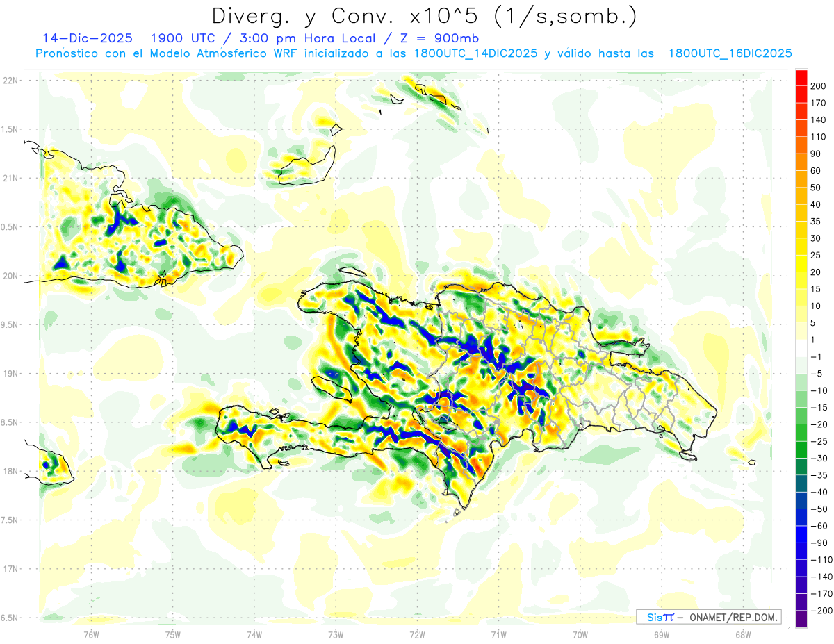Click the positive '140' colorbar label
This screenshot has height=644, width=834.
point(819,119)
